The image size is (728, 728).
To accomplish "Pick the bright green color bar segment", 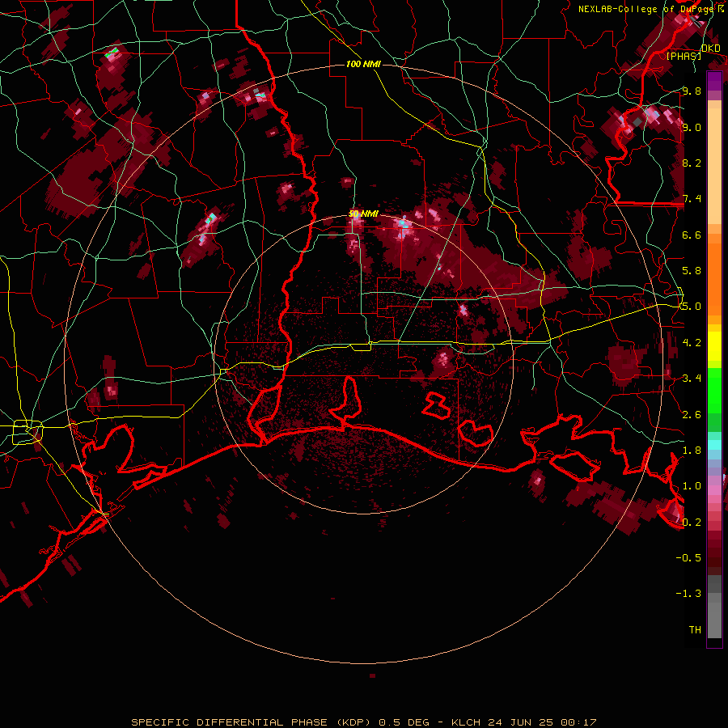I will [x=714, y=390].
